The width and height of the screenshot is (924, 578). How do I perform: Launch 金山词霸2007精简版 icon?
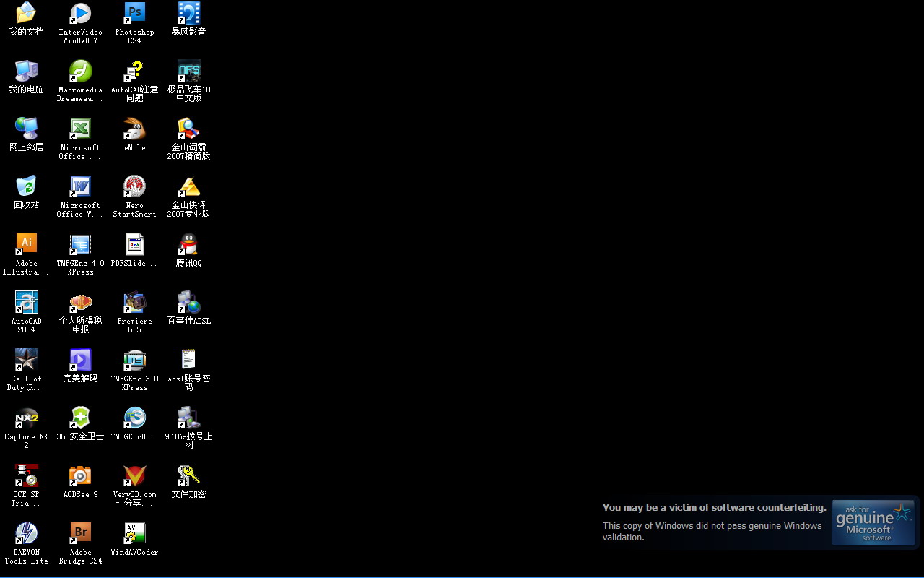click(188, 129)
